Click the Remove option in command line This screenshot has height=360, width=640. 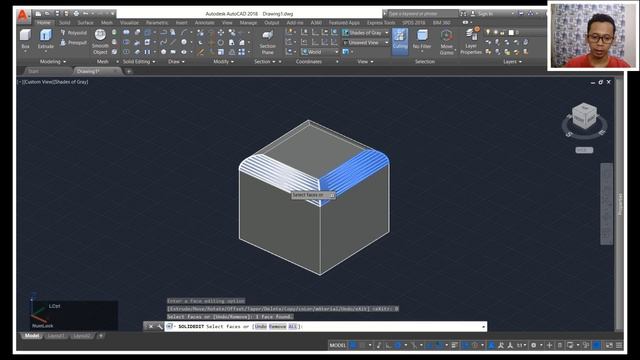[278, 327]
